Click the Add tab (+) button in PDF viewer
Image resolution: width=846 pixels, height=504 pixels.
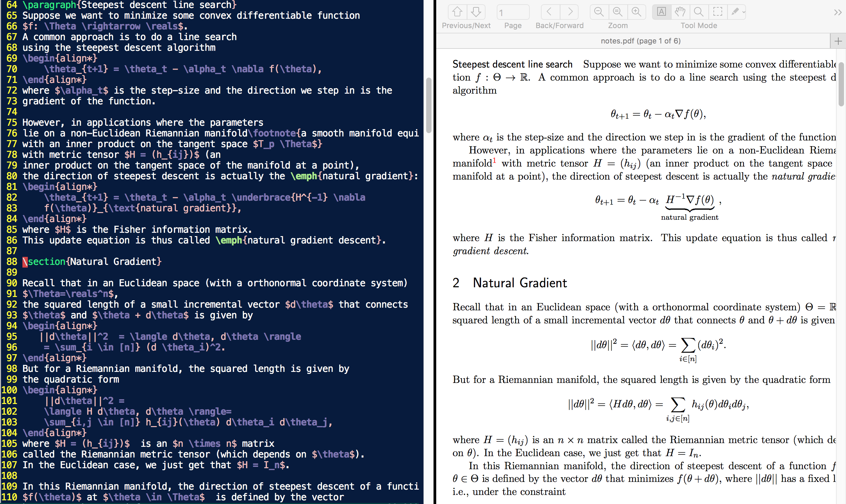point(838,41)
